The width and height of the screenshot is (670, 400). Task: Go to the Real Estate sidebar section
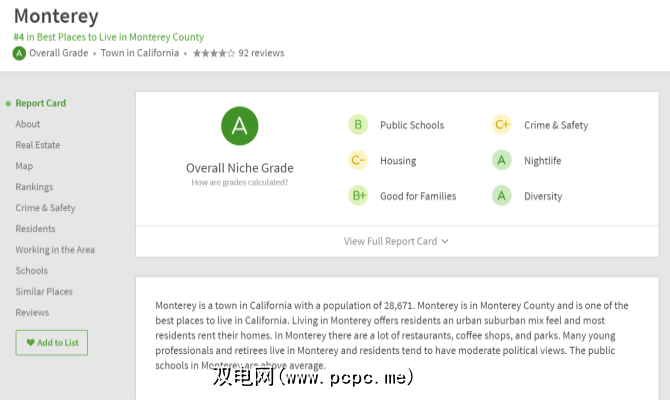(x=38, y=145)
